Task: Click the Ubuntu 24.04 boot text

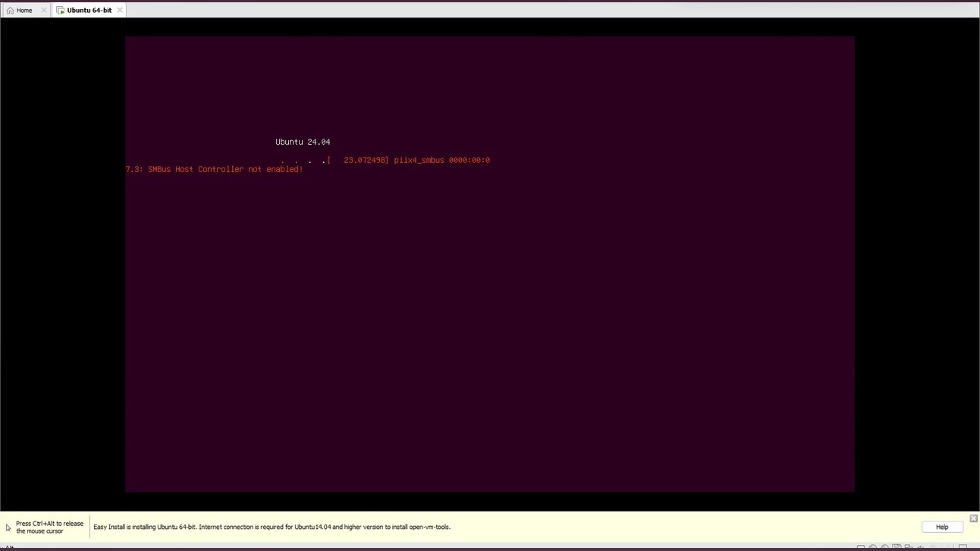Action: (303, 142)
